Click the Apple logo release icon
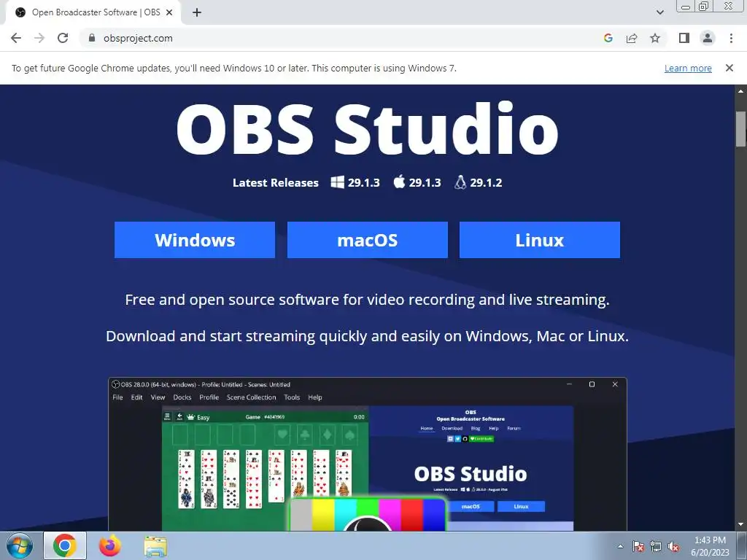747x560 pixels. [399, 182]
